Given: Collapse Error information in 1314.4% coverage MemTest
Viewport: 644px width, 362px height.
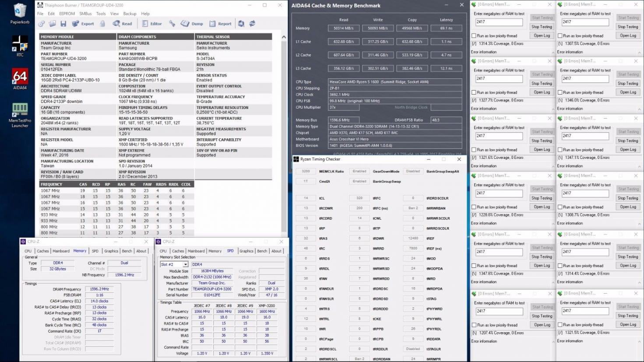Looking at the screenshot, I should pyautogui.click(x=639, y=282).
